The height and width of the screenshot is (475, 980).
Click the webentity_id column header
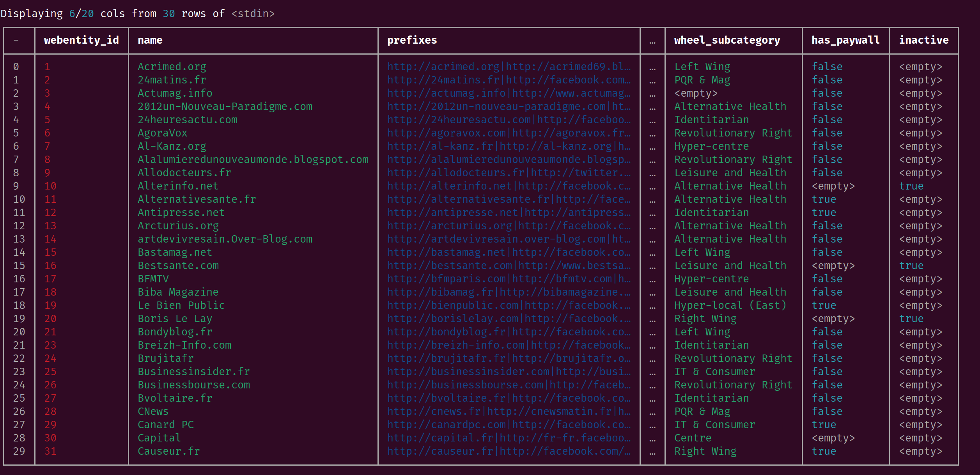pyautogui.click(x=81, y=40)
